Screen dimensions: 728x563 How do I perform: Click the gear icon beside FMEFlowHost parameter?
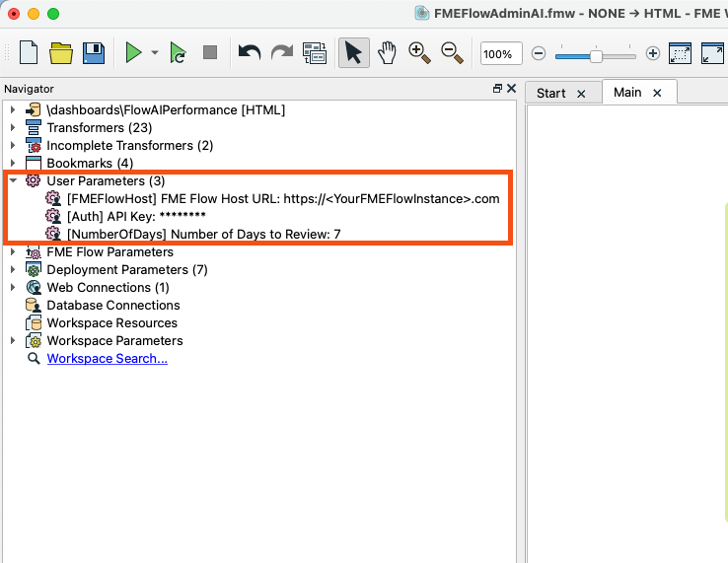tap(53, 198)
